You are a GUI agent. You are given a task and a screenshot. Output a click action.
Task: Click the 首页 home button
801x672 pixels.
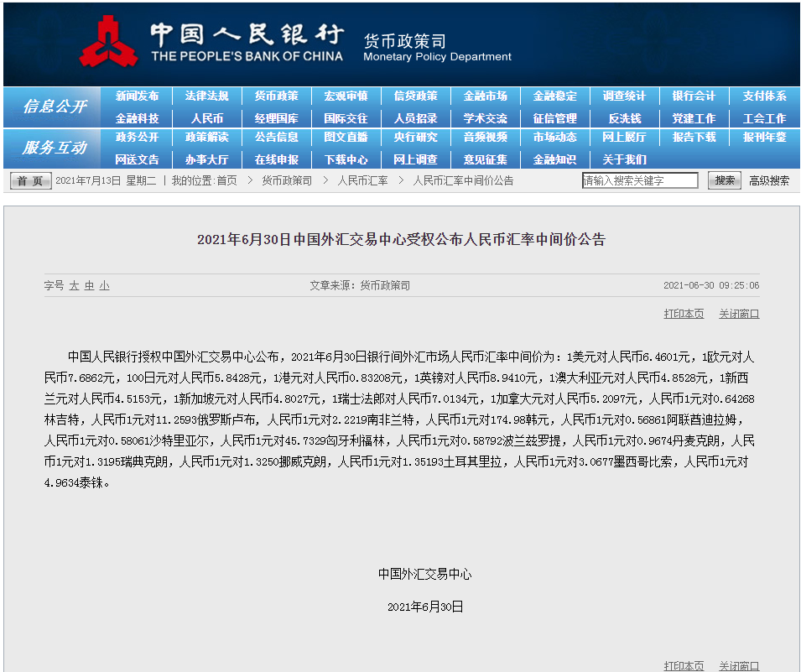(31, 181)
